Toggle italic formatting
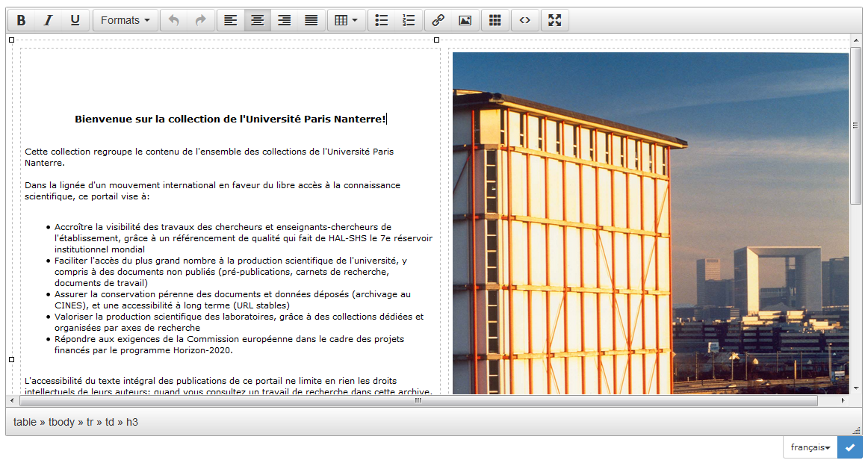The height and width of the screenshot is (463, 868). (x=48, y=20)
